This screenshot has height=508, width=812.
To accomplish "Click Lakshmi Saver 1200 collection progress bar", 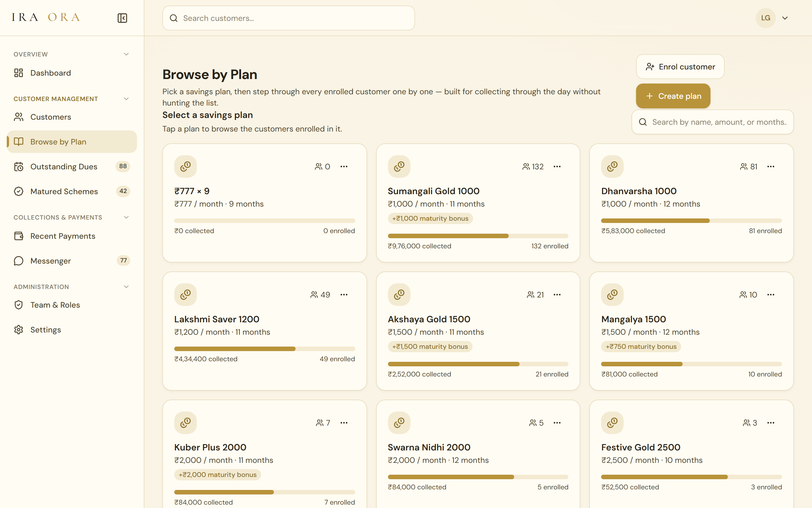I will click(265, 349).
